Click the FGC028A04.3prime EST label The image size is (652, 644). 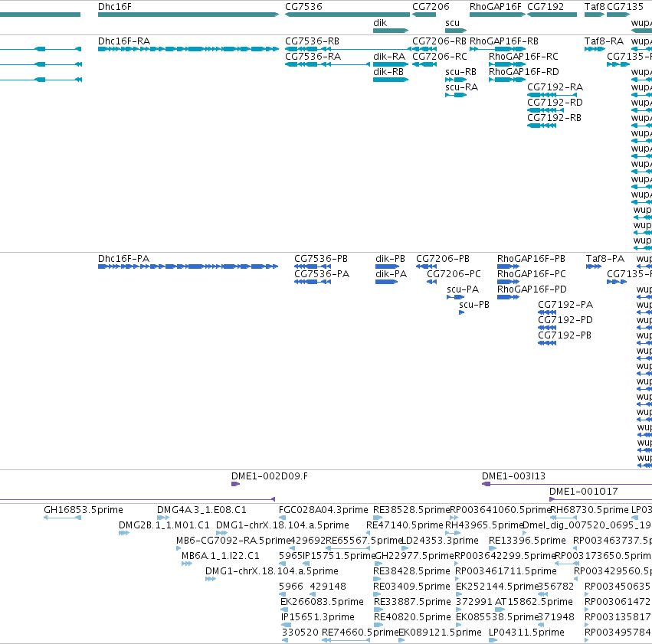pyautogui.click(x=323, y=510)
